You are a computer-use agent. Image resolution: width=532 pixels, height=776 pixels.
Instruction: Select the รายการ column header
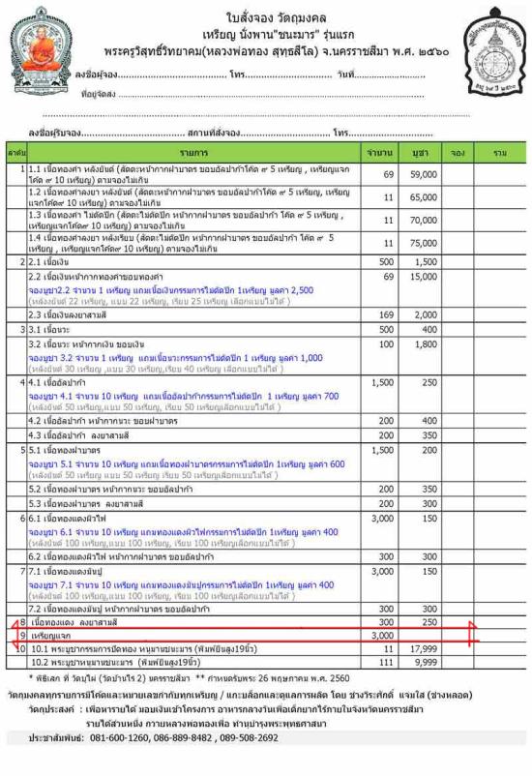(x=194, y=153)
